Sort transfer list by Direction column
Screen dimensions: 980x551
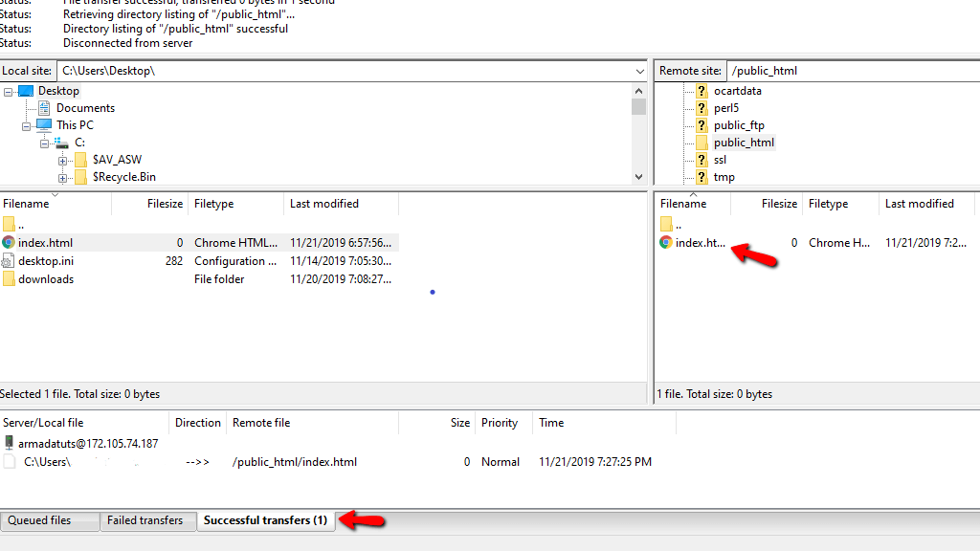(x=197, y=423)
